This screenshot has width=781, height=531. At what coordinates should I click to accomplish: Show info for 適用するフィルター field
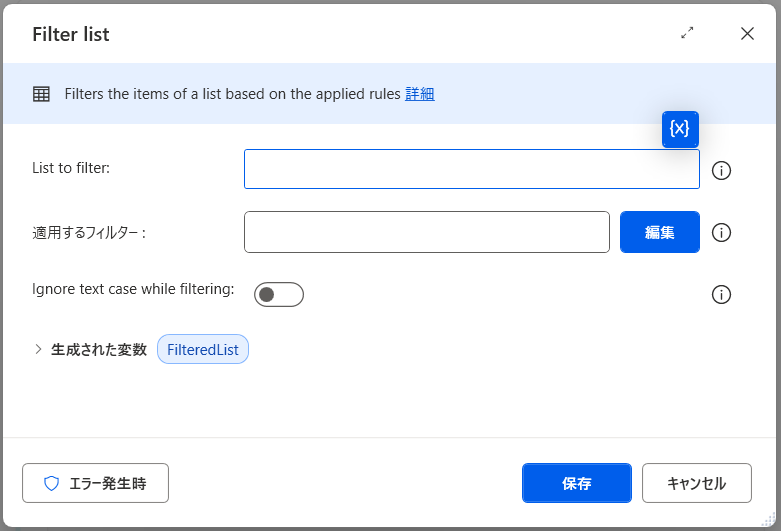pos(721,232)
